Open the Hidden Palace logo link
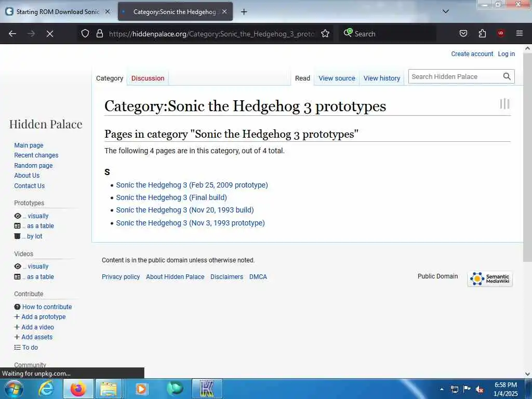This screenshot has width=532, height=399. click(46, 124)
